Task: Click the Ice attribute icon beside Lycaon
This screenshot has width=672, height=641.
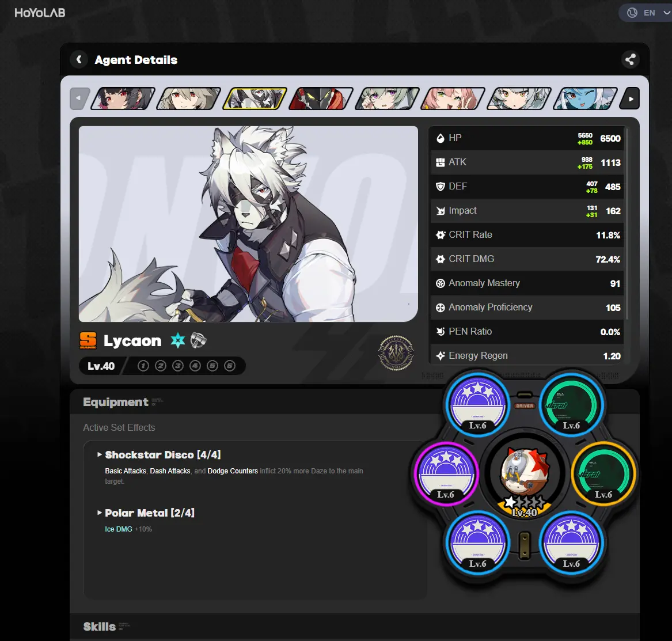Action: (x=178, y=340)
